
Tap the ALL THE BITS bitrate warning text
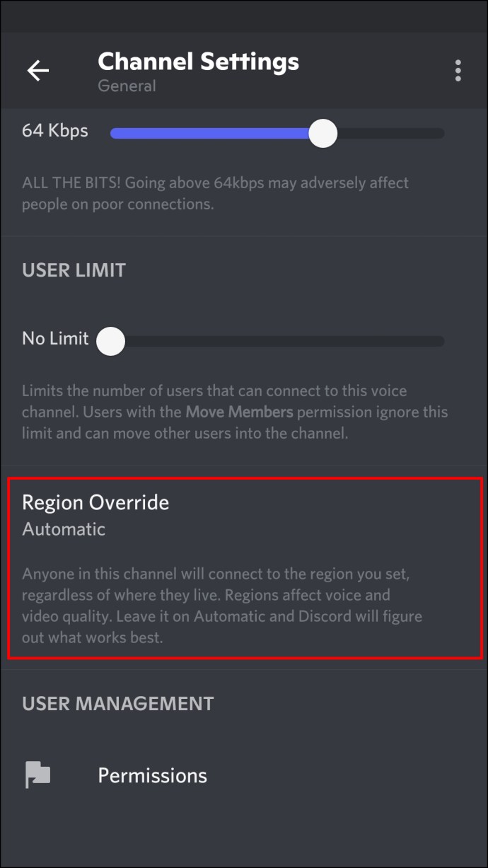[x=216, y=194]
